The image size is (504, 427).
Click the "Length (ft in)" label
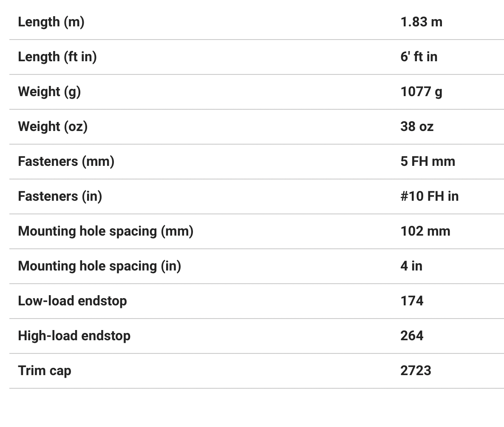tap(57, 57)
